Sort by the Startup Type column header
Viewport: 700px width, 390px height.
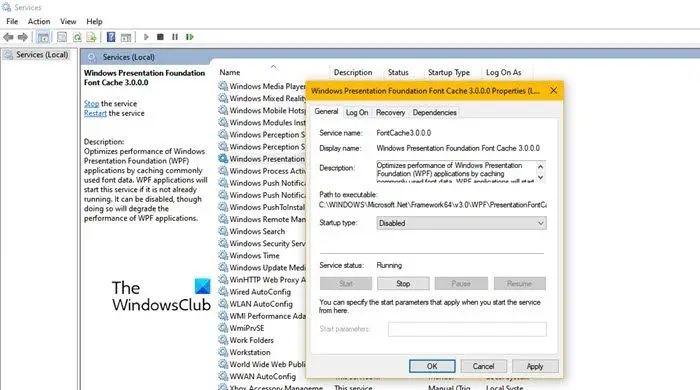(449, 72)
